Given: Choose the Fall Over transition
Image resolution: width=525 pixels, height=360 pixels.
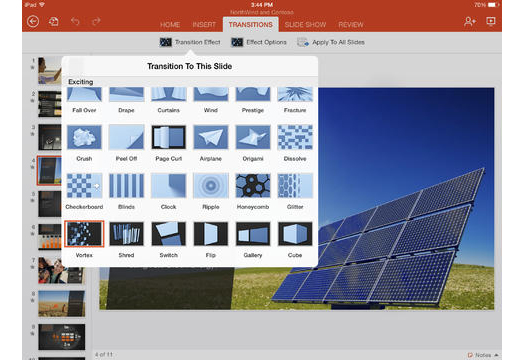Looking at the screenshot, I should 84,100.
